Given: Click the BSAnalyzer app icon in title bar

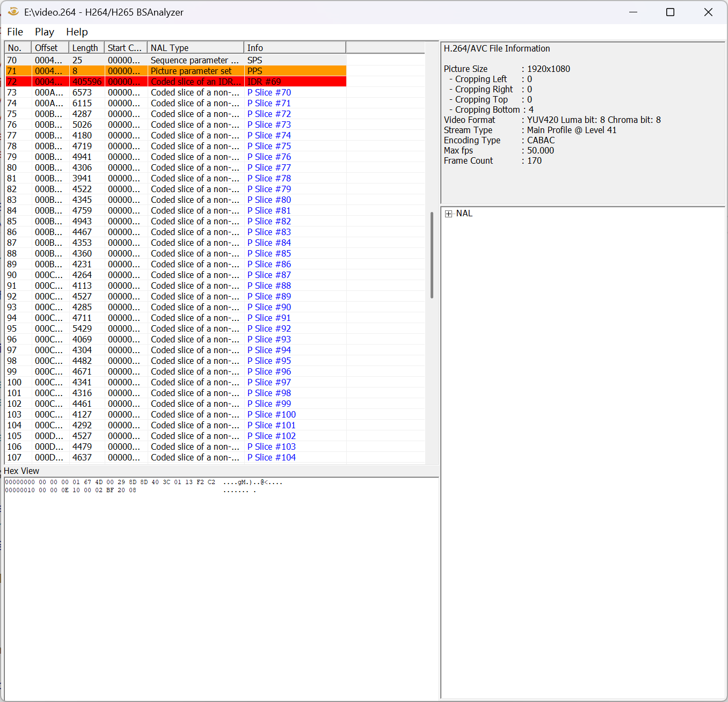Looking at the screenshot, I should point(13,12).
